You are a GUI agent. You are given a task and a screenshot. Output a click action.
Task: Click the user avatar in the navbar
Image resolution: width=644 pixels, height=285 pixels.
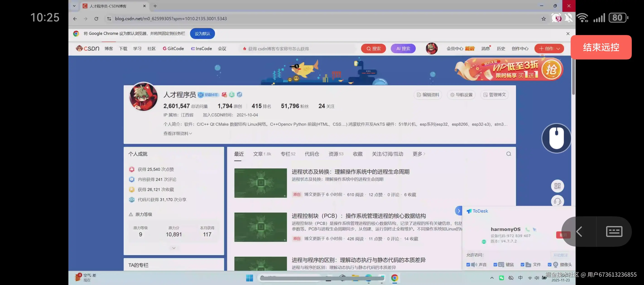point(432,48)
